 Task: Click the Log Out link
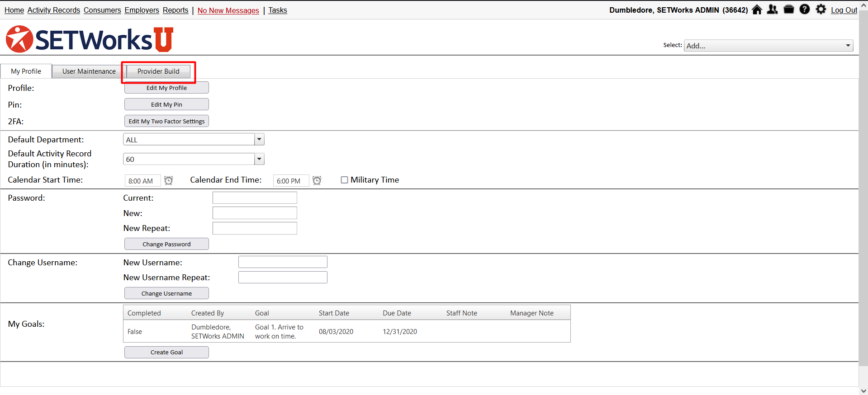coord(844,10)
